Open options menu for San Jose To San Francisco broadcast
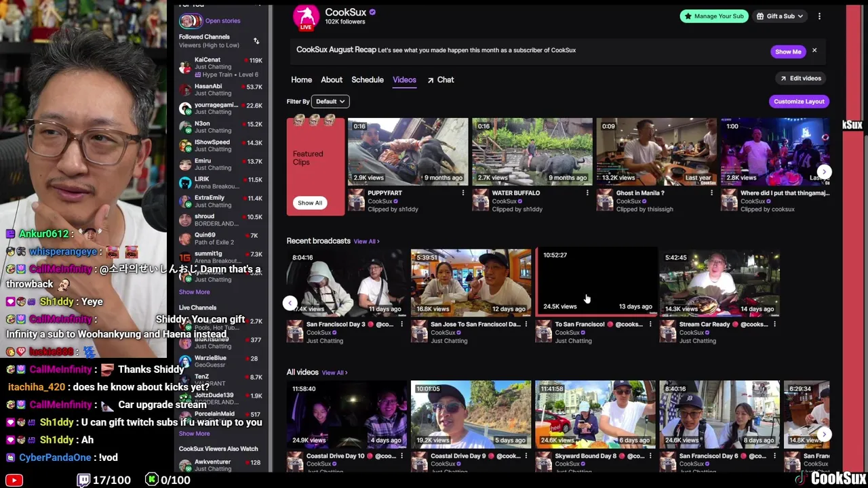The height and width of the screenshot is (488, 868). tap(526, 325)
